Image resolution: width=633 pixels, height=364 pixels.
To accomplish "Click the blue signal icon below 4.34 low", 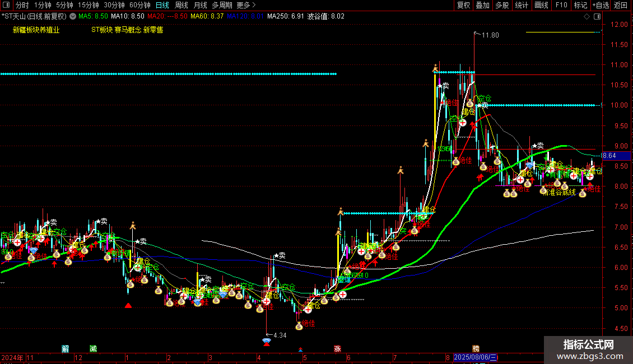I will click(x=267, y=342).
